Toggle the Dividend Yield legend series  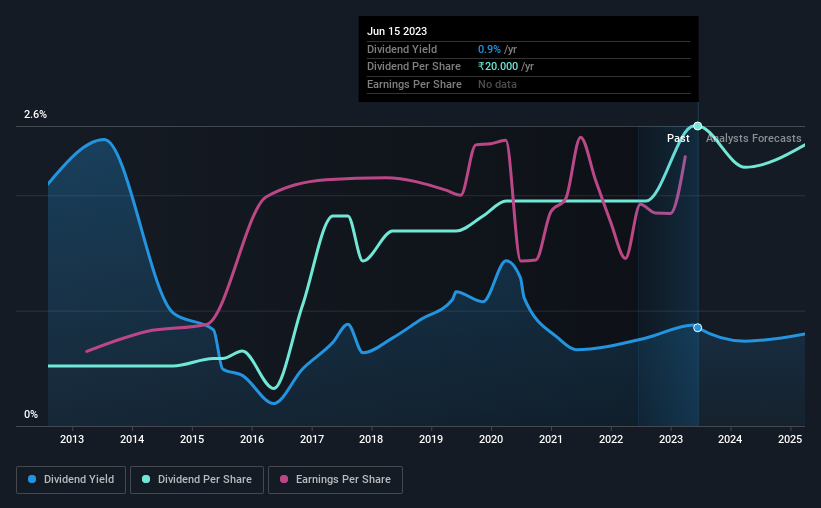pyautogui.click(x=71, y=480)
